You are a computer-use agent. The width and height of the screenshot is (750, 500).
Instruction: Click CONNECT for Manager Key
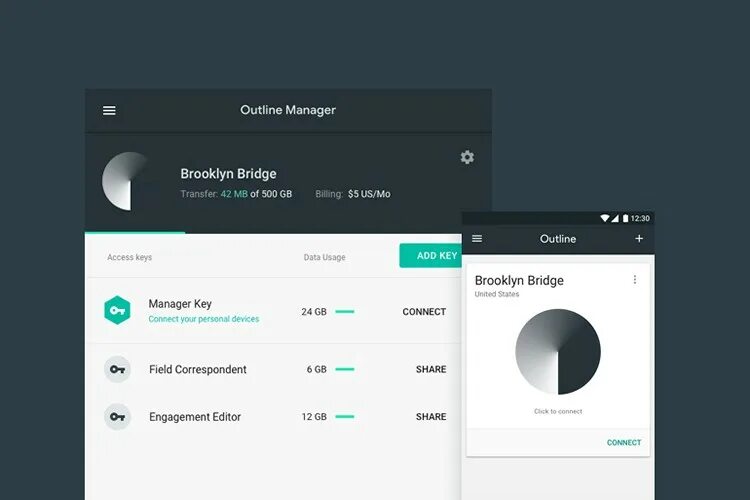pyautogui.click(x=424, y=311)
